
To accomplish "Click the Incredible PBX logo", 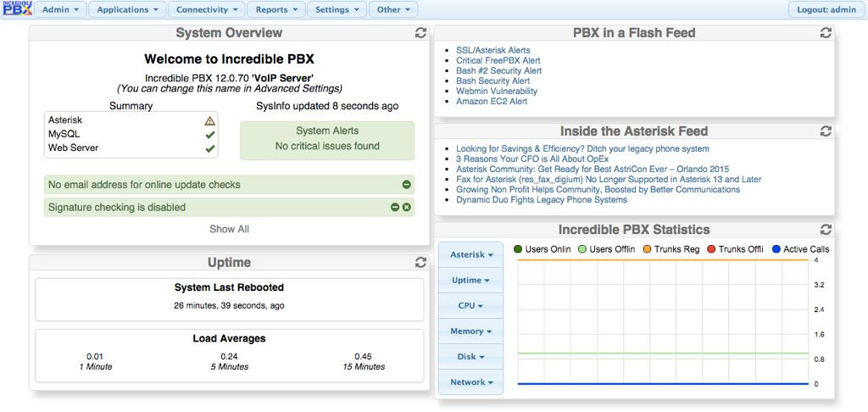I will tap(17, 8).
